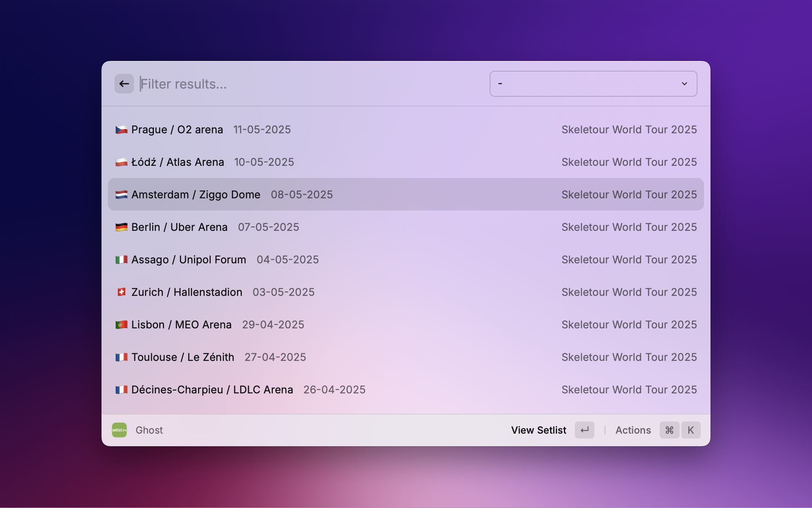The image size is (812, 508).
Task: Click the dropdown chevron arrow
Action: (x=685, y=84)
